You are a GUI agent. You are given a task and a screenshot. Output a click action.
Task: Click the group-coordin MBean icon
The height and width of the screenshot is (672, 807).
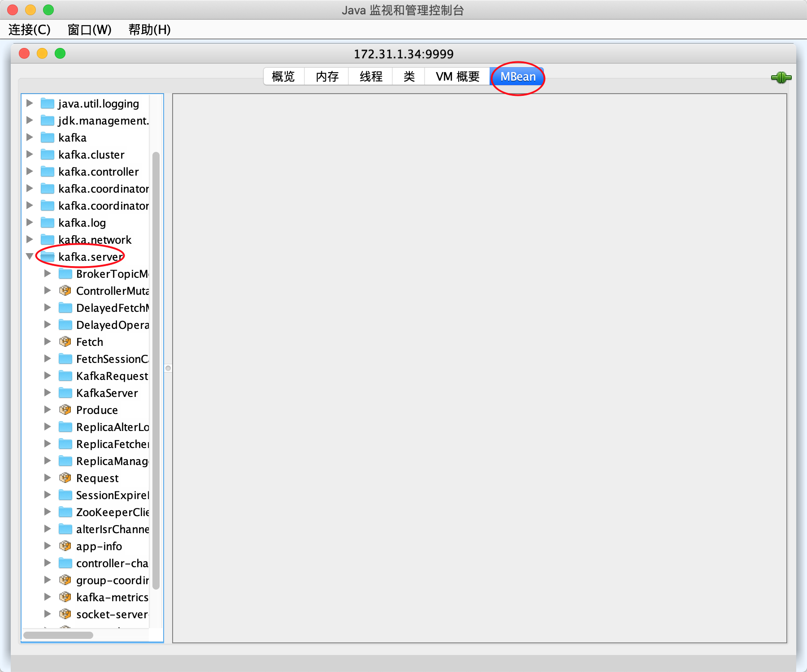tap(65, 580)
